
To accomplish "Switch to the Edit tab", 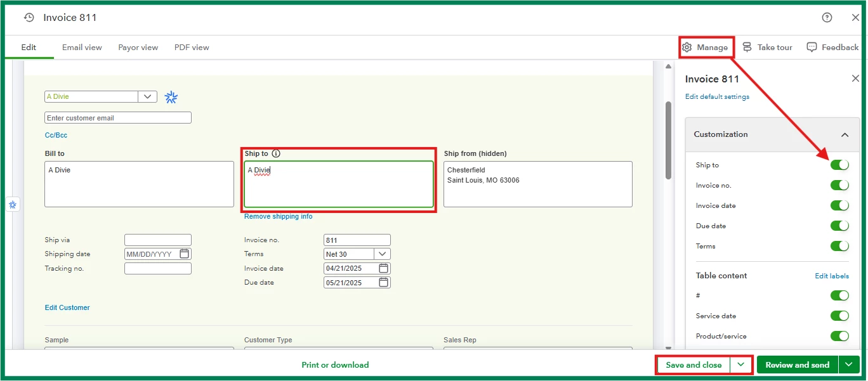I will (29, 48).
